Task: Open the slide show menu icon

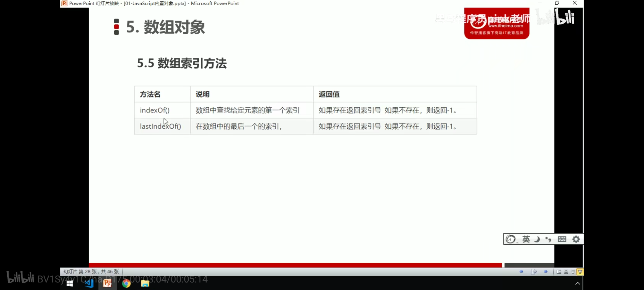Action: tap(533, 272)
